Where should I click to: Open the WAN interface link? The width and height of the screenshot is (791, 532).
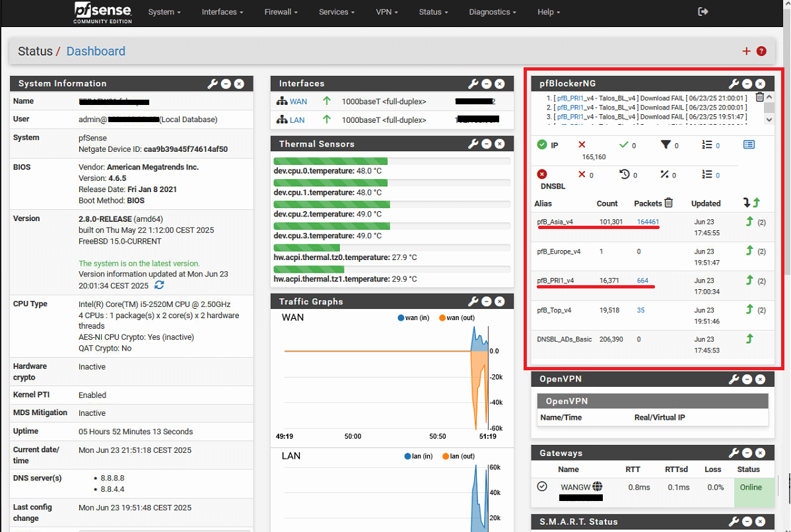298,102
